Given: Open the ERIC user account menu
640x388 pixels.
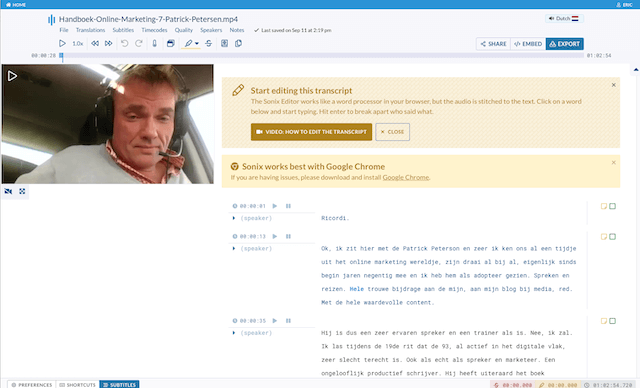Looking at the screenshot, I should pyautogui.click(x=624, y=4).
